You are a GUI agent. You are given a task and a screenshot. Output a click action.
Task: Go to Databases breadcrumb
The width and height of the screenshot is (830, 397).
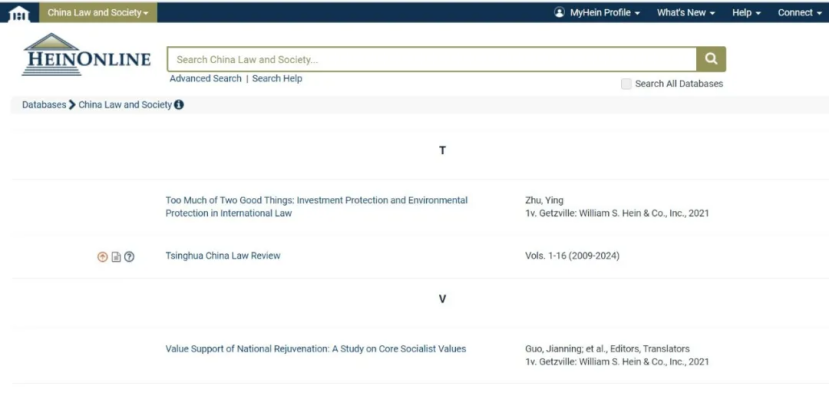click(x=44, y=105)
